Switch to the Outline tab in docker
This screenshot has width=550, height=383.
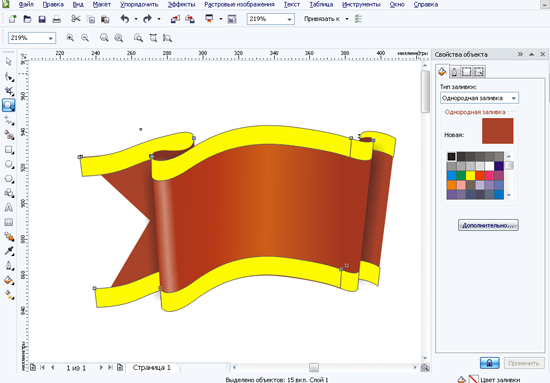(454, 72)
